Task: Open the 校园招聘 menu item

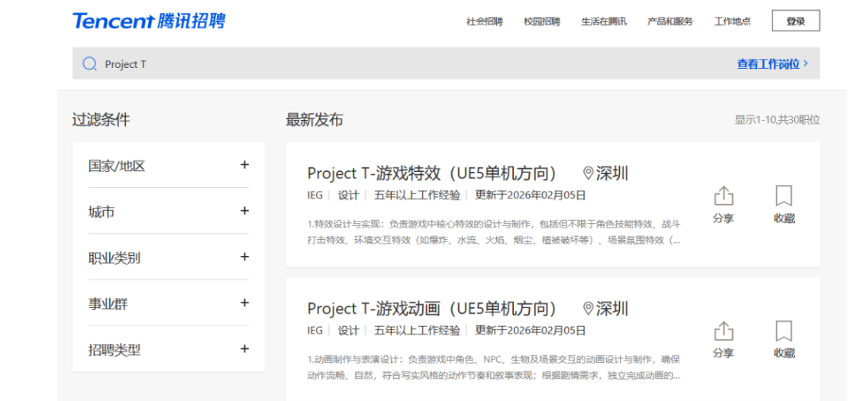Action: [541, 21]
